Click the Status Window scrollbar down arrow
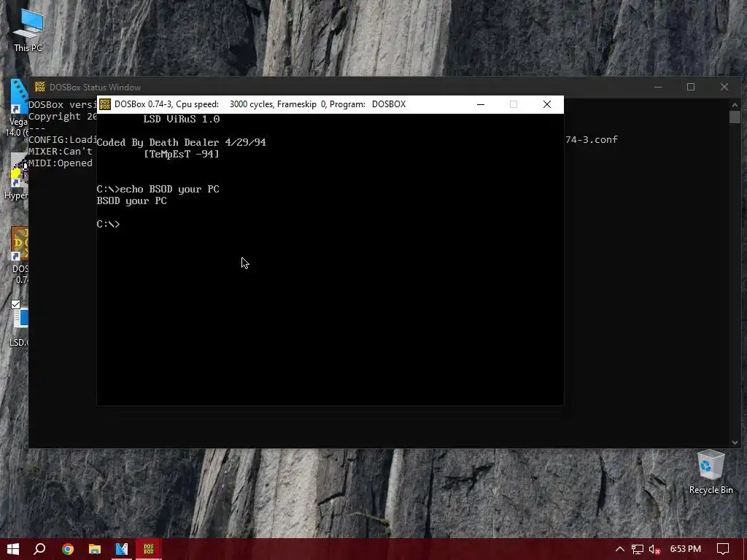 coord(735,443)
